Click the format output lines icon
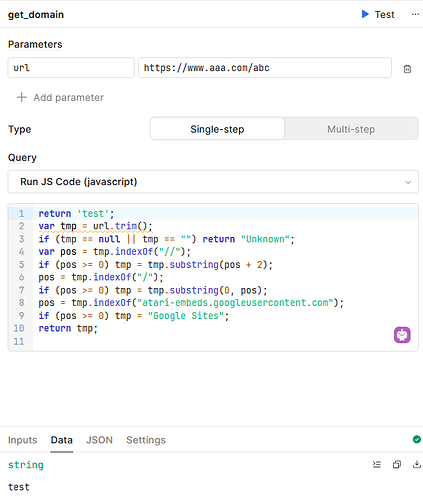Viewport: 423px width, 500px height. pos(377,464)
